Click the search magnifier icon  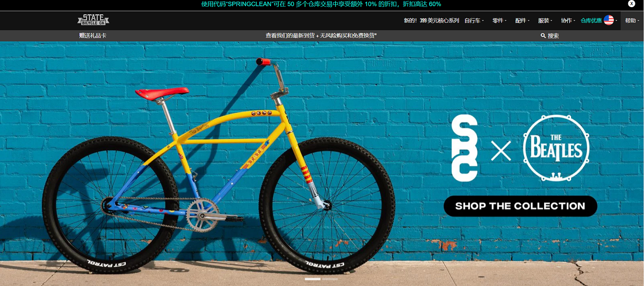[x=543, y=36]
